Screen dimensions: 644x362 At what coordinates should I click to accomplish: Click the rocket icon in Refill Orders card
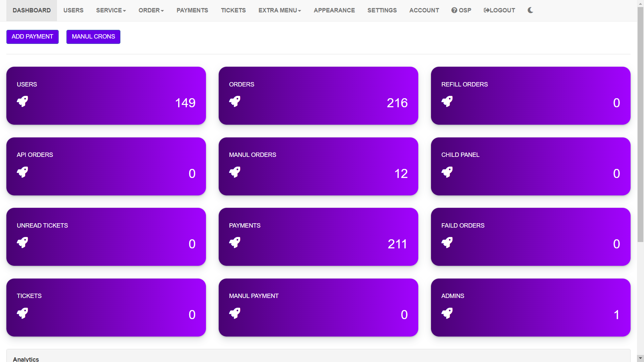click(447, 101)
